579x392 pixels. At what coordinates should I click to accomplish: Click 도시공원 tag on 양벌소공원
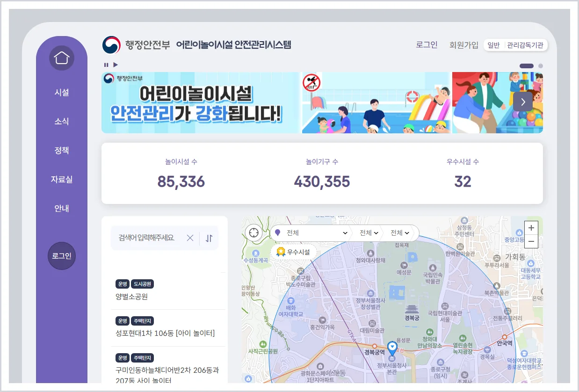pos(142,284)
